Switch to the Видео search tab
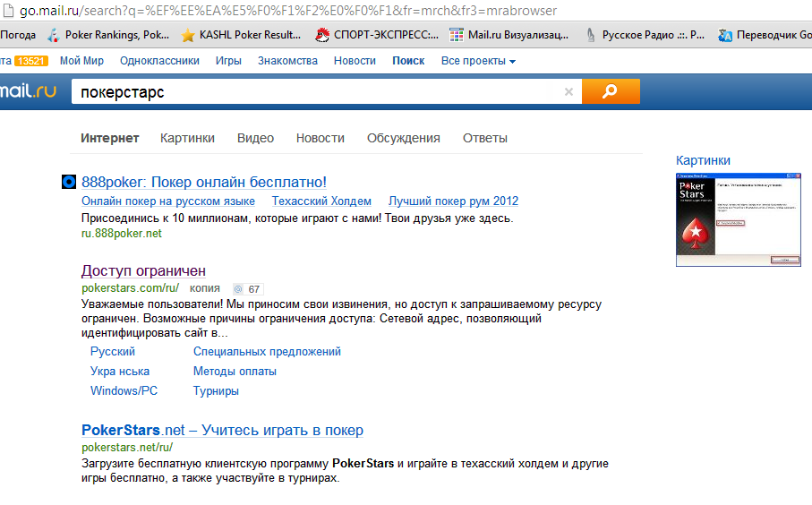 (255, 138)
